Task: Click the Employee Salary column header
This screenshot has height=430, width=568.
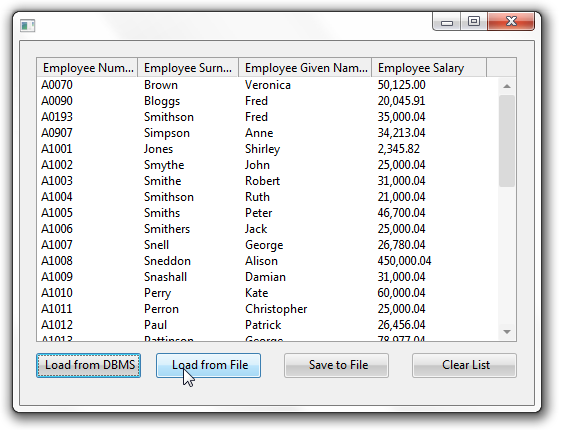Action: (x=429, y=67)
